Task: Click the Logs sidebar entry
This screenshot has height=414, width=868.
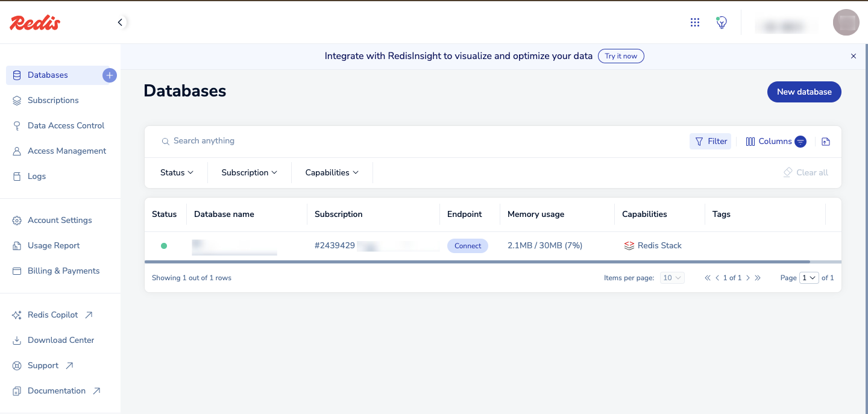Action: [x=37, y=176]
